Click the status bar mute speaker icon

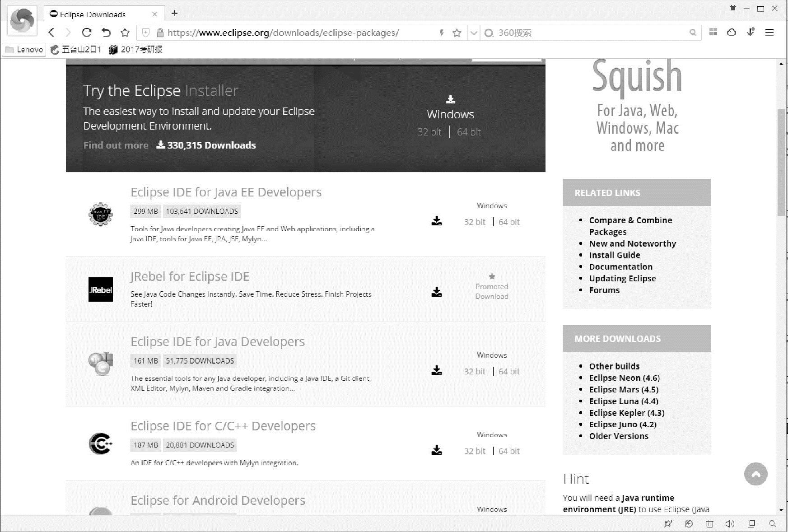point(730,524)
